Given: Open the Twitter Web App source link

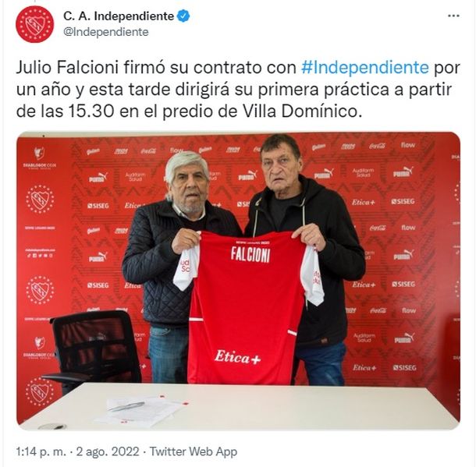Looking at the screenshot, I should [194, 451].
